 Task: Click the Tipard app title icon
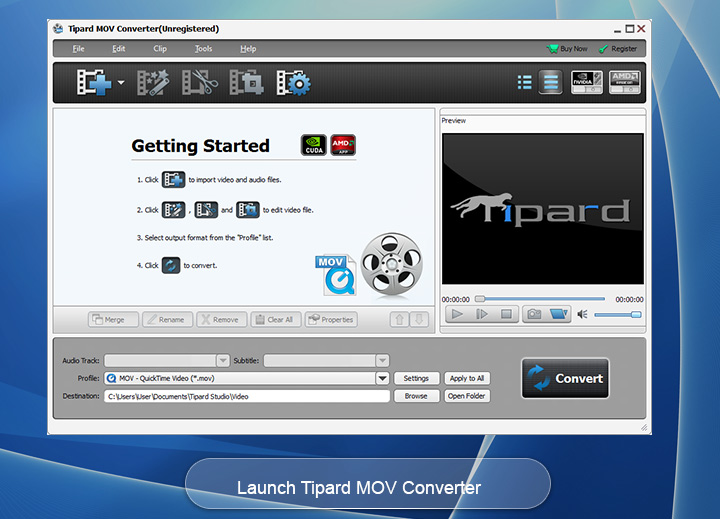[x=58, y=29]
